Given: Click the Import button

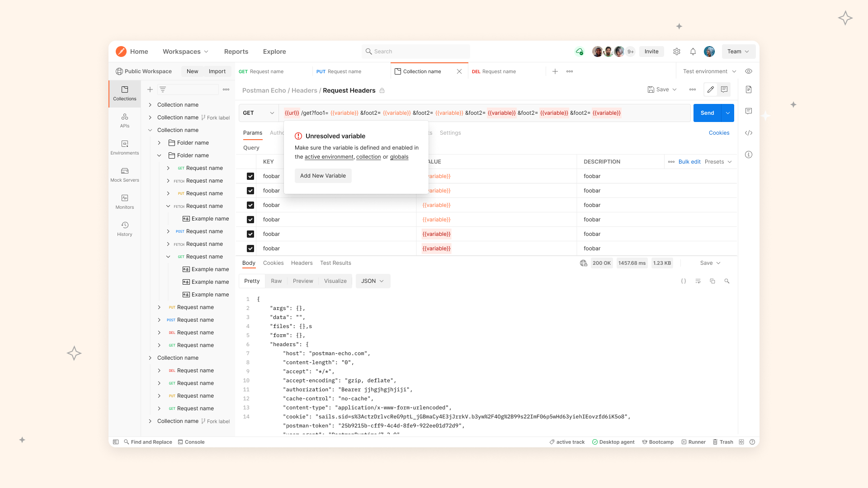Looking at the screenshot, I should pyautogui.click(x=217, y=71).
